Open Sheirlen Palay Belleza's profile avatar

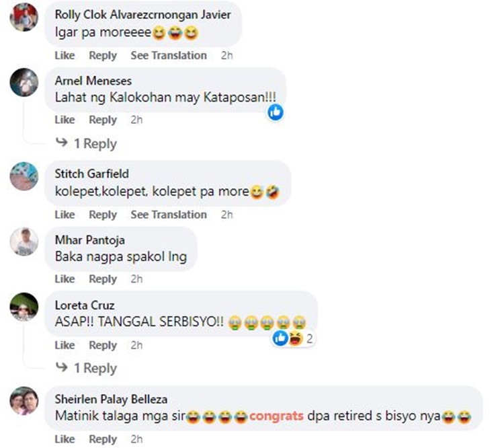click(x=24, y=401)
